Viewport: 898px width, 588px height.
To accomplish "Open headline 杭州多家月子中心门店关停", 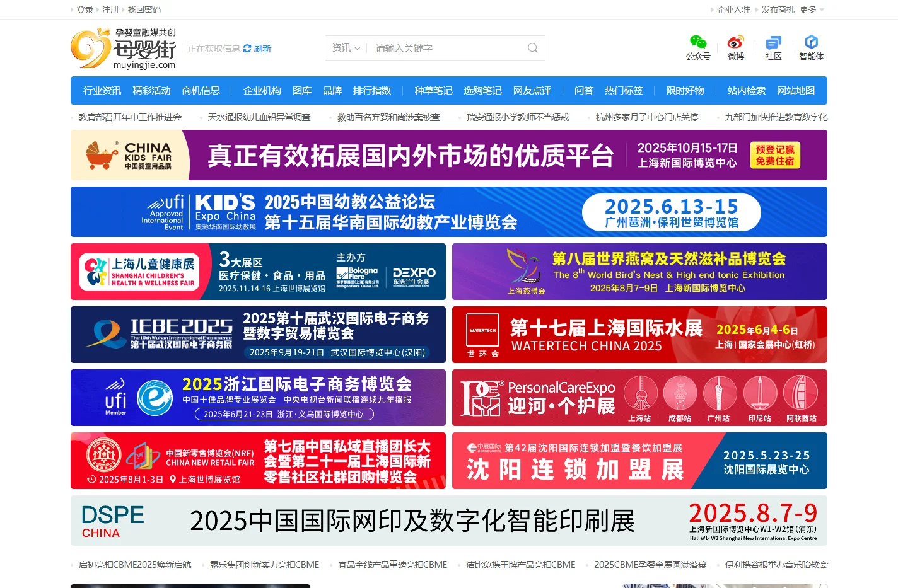I will pyautogui.click(x=647, y=117).
